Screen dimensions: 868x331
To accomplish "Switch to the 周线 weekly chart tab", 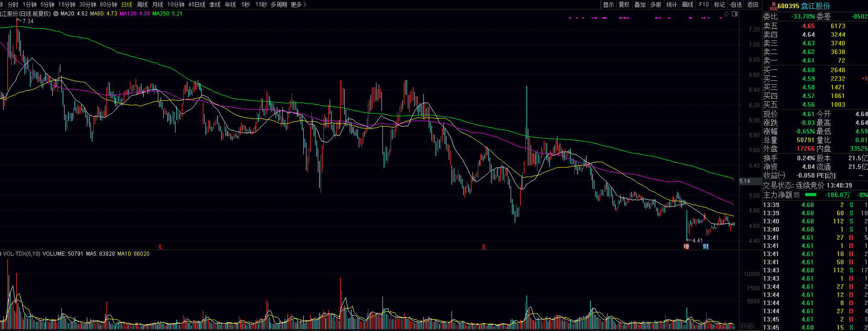I will tap(142, 5).
